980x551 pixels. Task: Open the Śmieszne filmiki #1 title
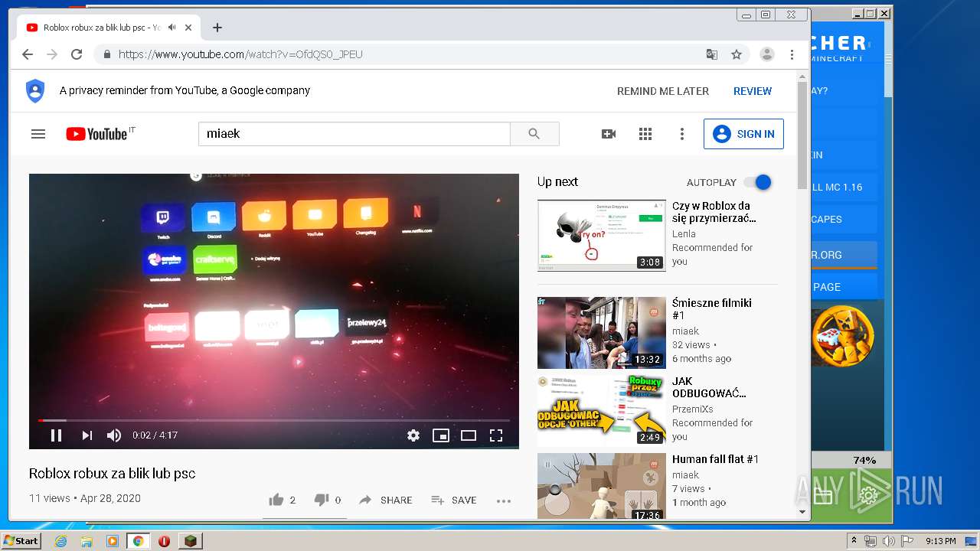[x=712, y=309]
